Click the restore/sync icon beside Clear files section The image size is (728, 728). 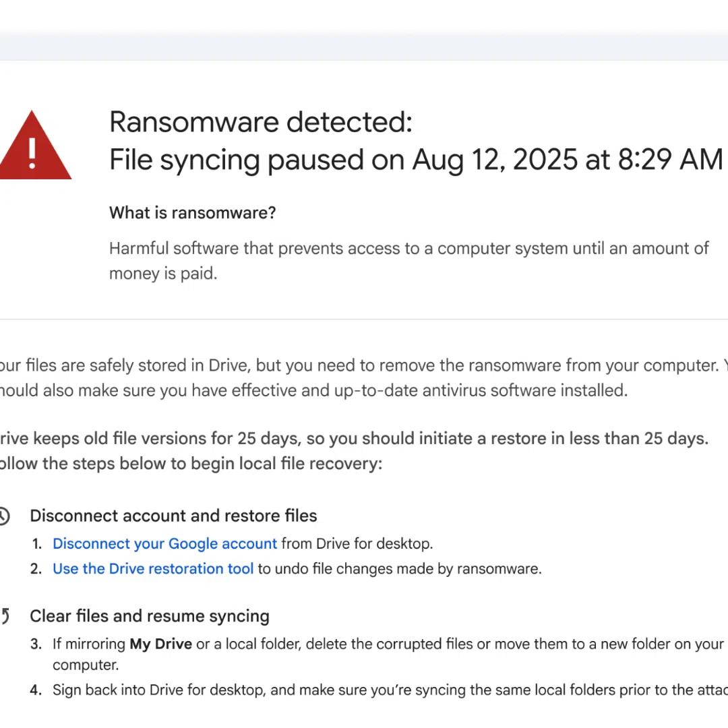pos(4,615)
